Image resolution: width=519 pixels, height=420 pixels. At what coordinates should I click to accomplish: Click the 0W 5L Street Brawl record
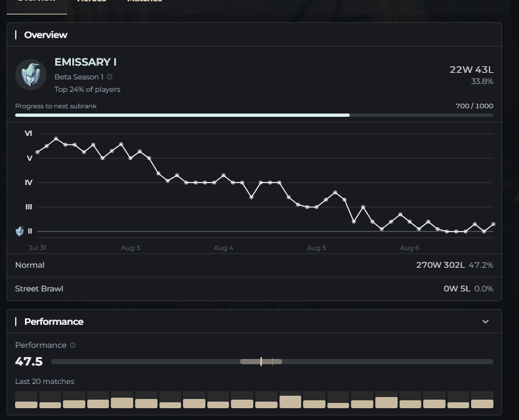(457, 289)
